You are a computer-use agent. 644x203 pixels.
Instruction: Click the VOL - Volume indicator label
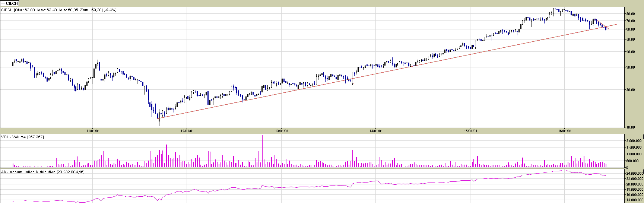[x=22, y=137]
